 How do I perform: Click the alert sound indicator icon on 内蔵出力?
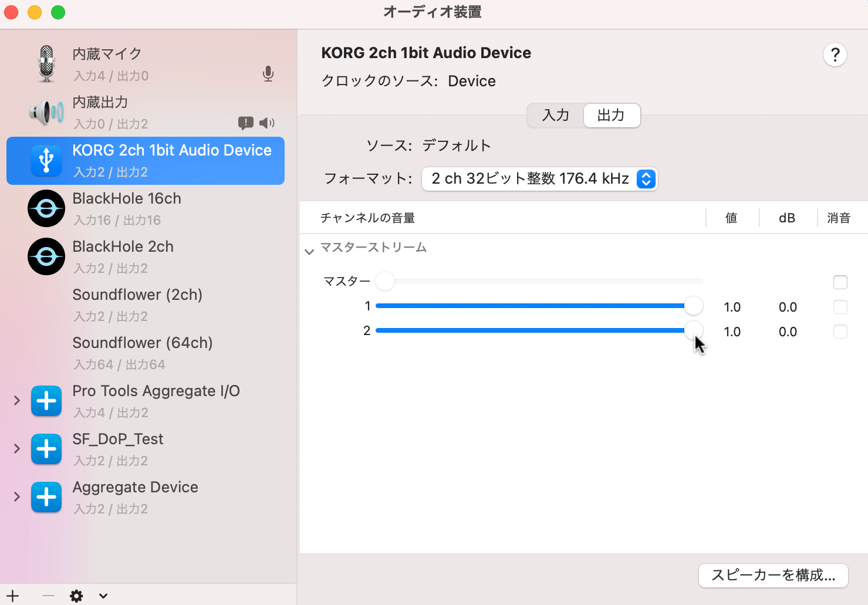(245, 123)
